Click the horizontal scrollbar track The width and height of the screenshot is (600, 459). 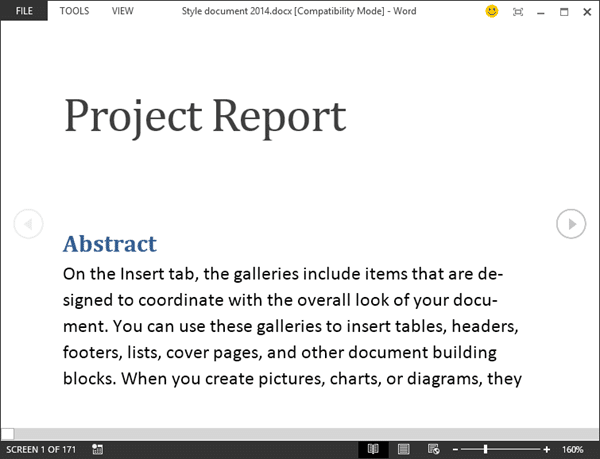pyautogui.click(x=300, y=433)
